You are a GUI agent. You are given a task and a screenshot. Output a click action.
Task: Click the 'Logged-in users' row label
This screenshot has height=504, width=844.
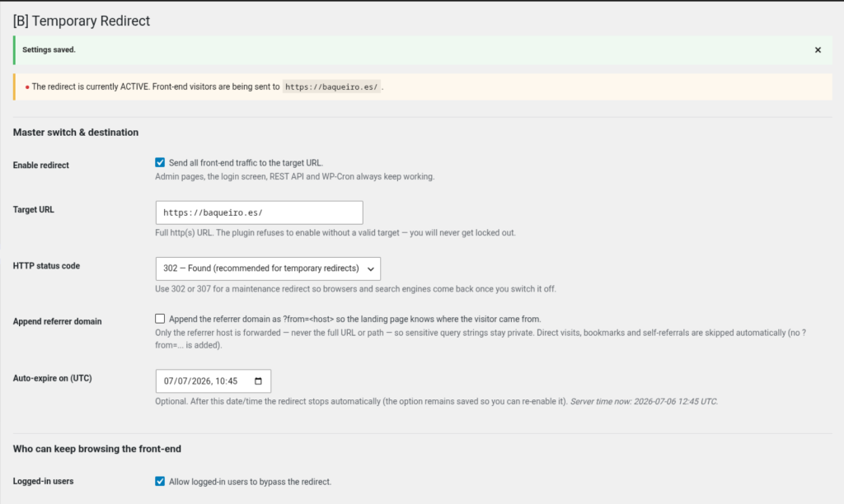coord(43,481)
